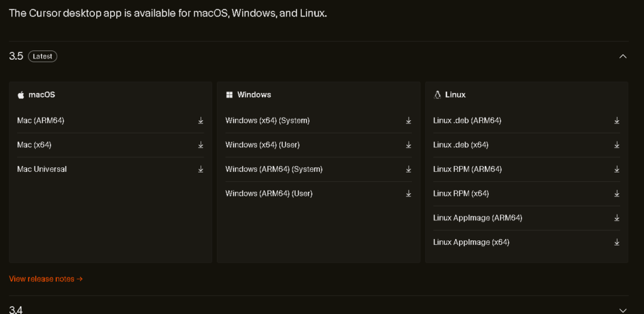
Task: Open the View release notes link
Action: coord(46,279)
